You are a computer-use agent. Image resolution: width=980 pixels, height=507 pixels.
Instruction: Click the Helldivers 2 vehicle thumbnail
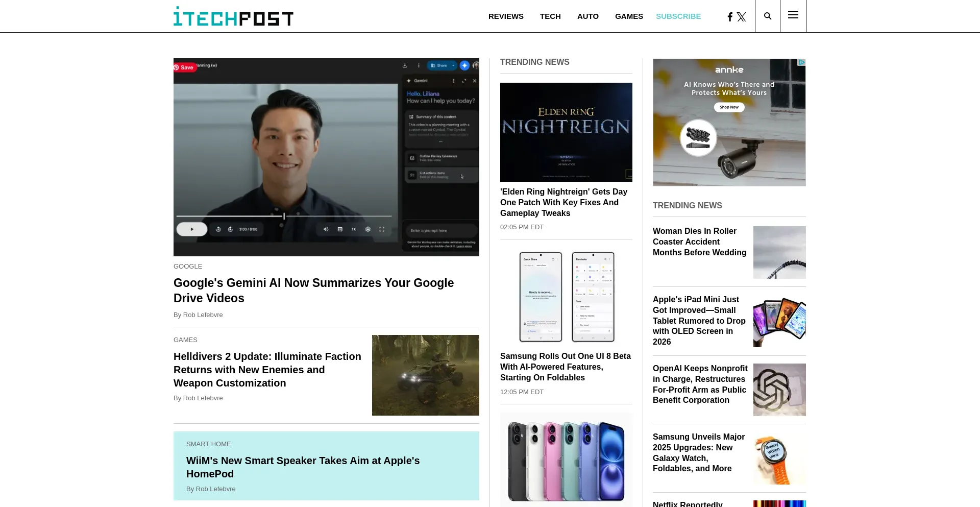coord(426,375)
